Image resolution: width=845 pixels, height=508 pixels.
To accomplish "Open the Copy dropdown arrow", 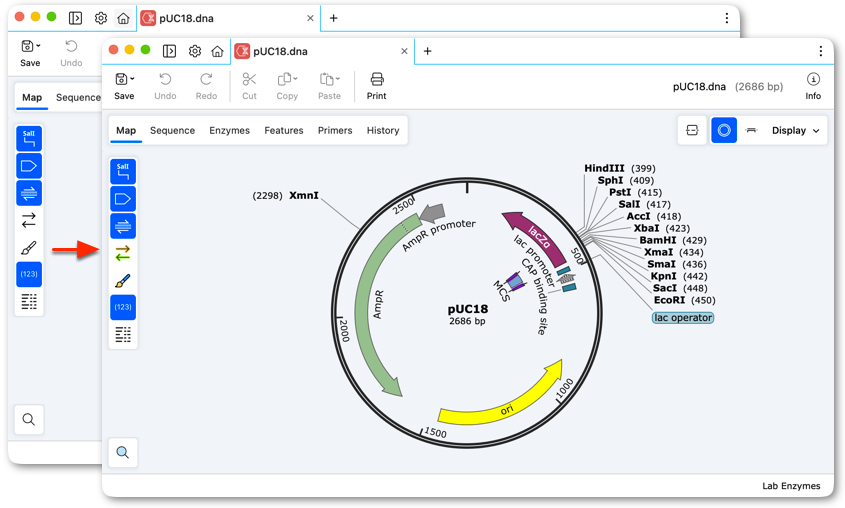I will click(x=295, y=79).
